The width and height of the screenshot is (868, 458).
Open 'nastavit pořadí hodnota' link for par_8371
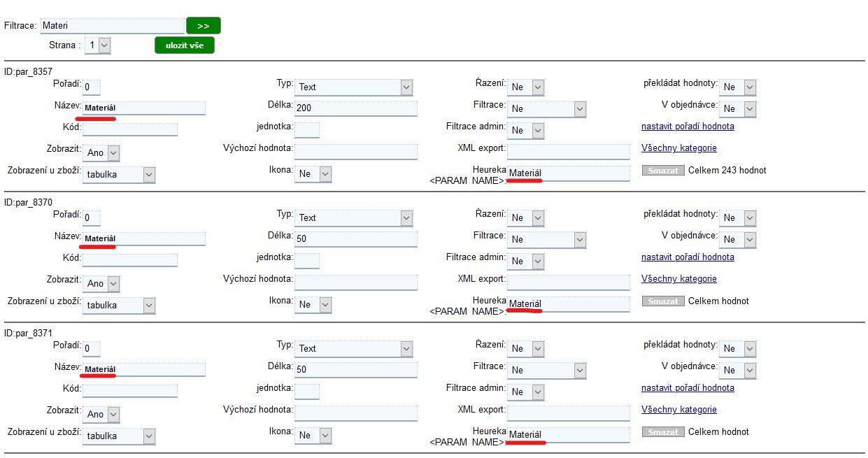(x=688, y=387)
